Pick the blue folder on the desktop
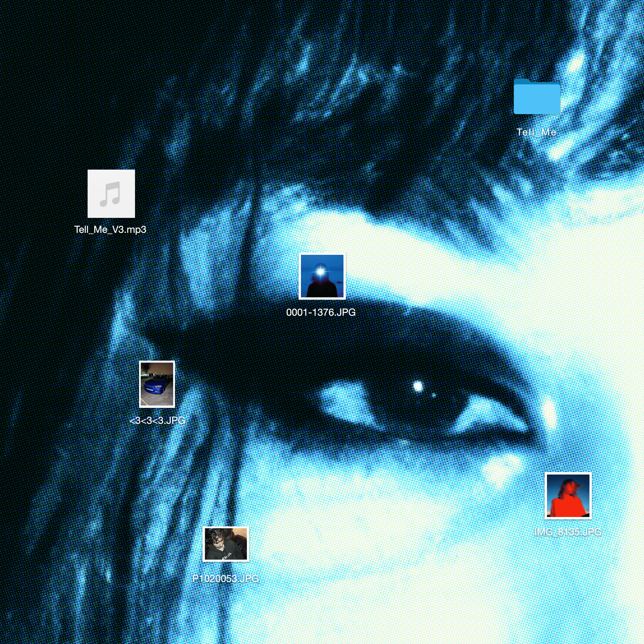Image resolution: width=644 pixels, height=644 pixels. coord(537,97)
